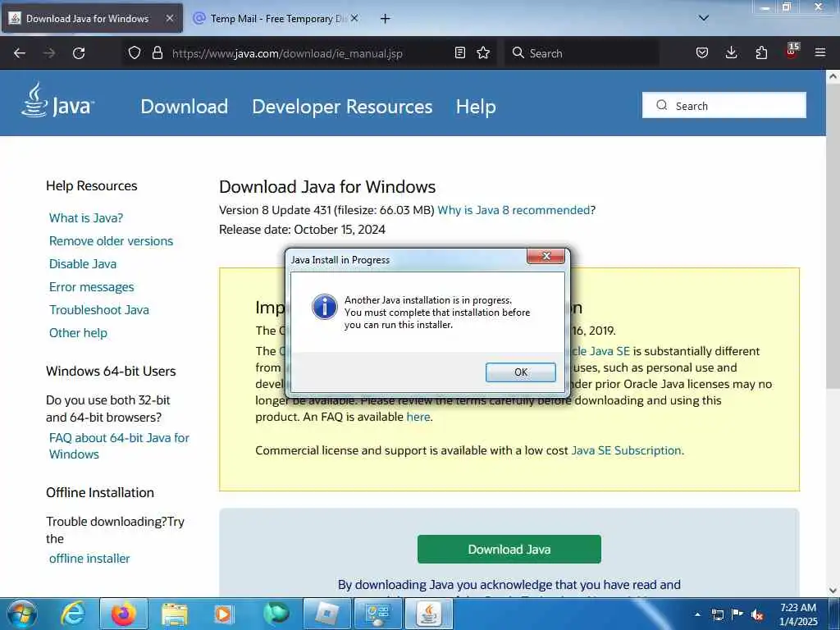Viewport: 840px width, 630px height.
Task: Show hidden system tray icons
Action: (697, 614)
